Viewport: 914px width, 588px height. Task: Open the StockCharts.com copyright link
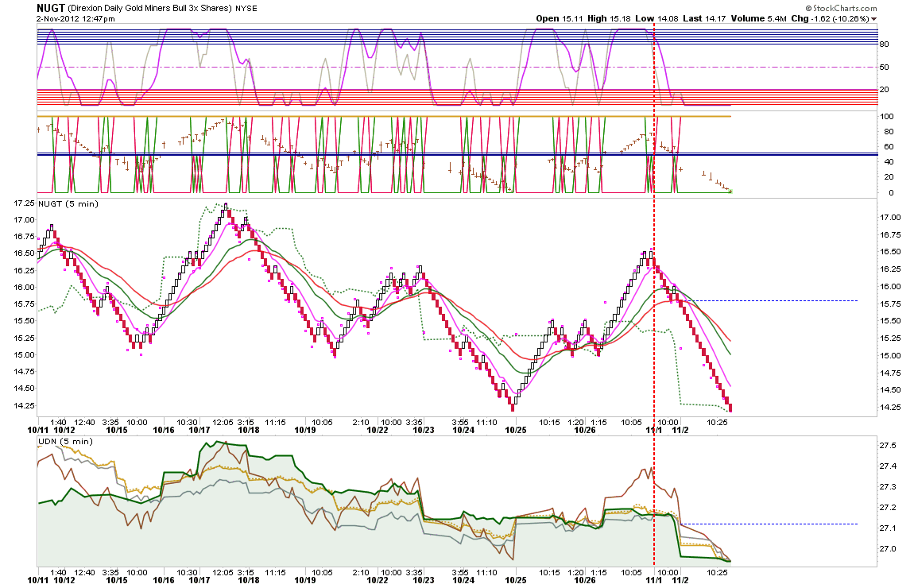841,8
